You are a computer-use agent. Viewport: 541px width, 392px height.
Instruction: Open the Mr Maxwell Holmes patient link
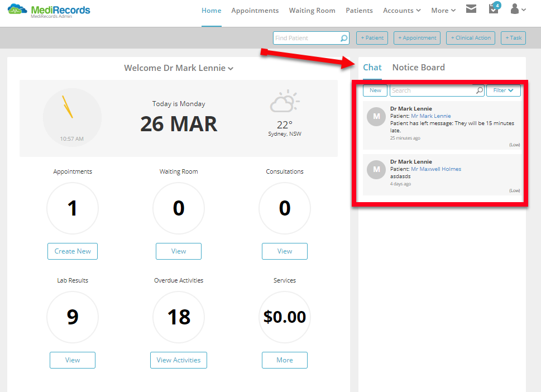pyautogui.click(x=436, y=169)
